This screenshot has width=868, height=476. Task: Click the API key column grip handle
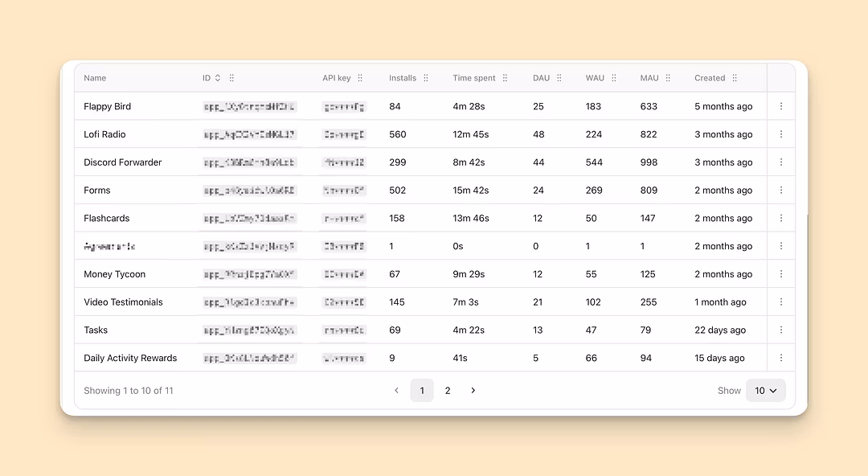360,78
